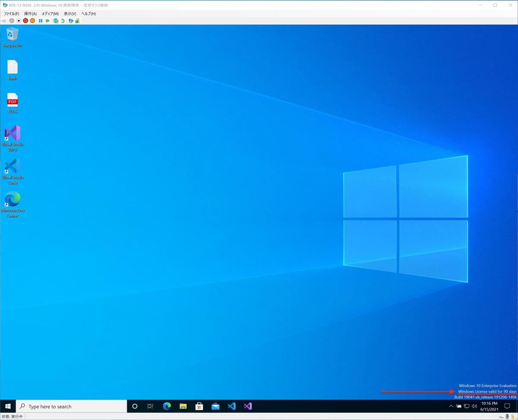Open the Mail app from the taskbar

pos(215,406)
